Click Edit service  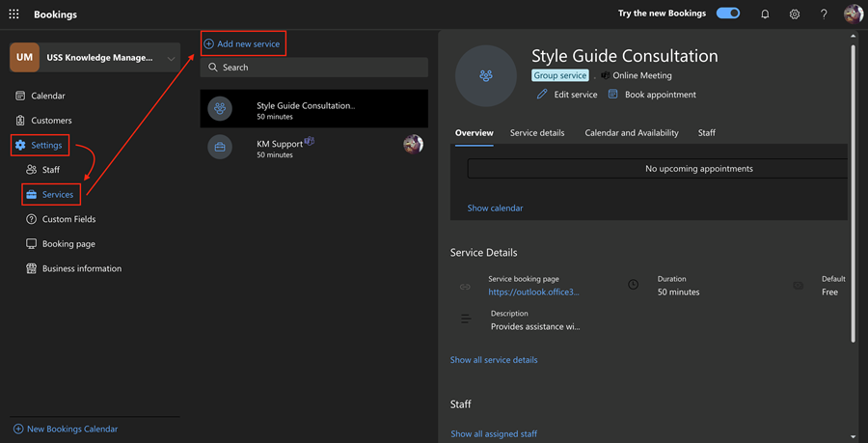[567, 95]
